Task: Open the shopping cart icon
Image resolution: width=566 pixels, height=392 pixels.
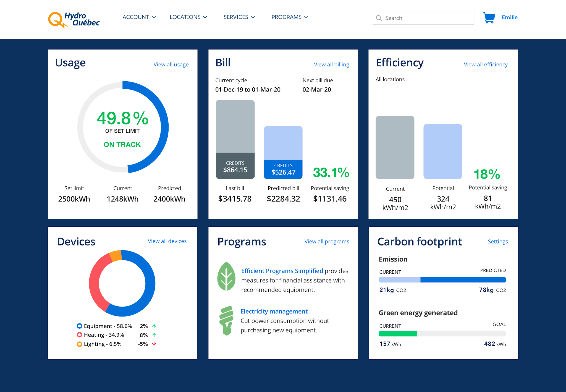Action: tap(489, 17)
